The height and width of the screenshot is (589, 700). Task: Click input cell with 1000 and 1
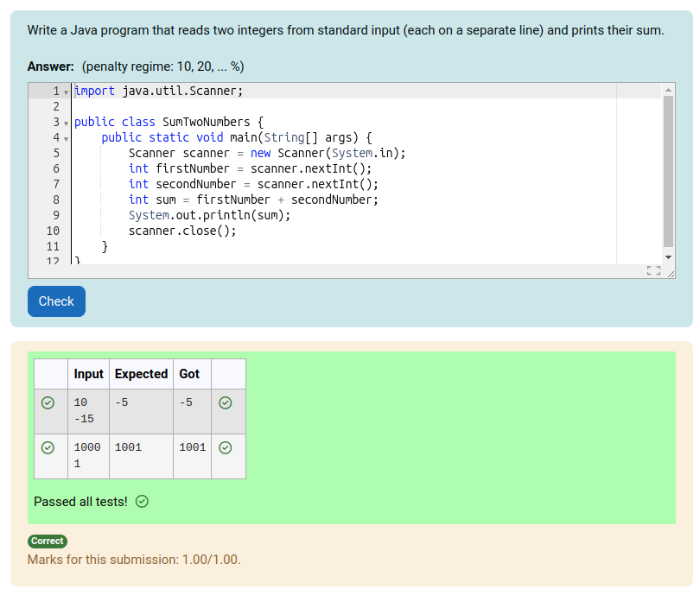[x=88, y=456]
